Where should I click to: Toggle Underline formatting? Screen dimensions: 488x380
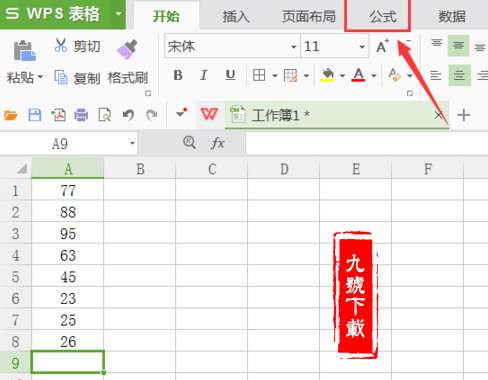coord(230,75)
